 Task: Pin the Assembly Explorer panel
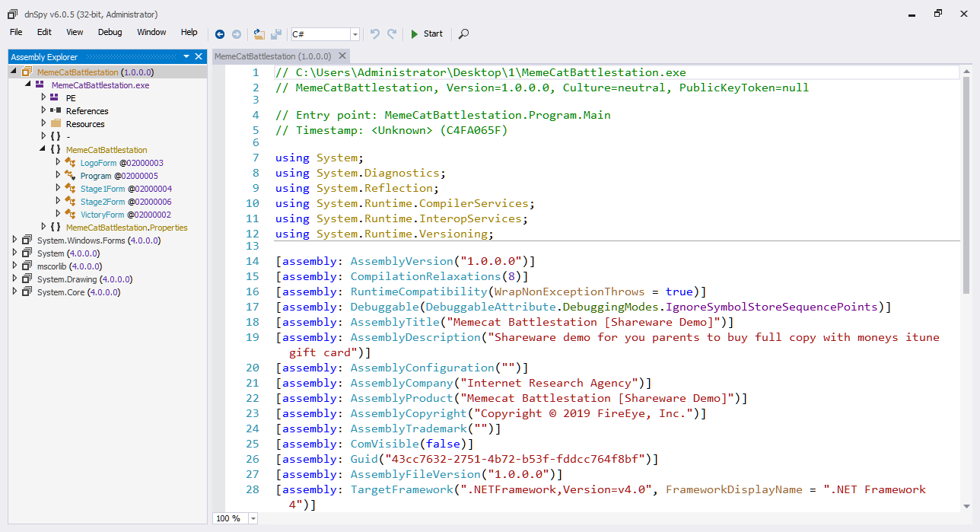pyautogui.click(x=185, y=56)
